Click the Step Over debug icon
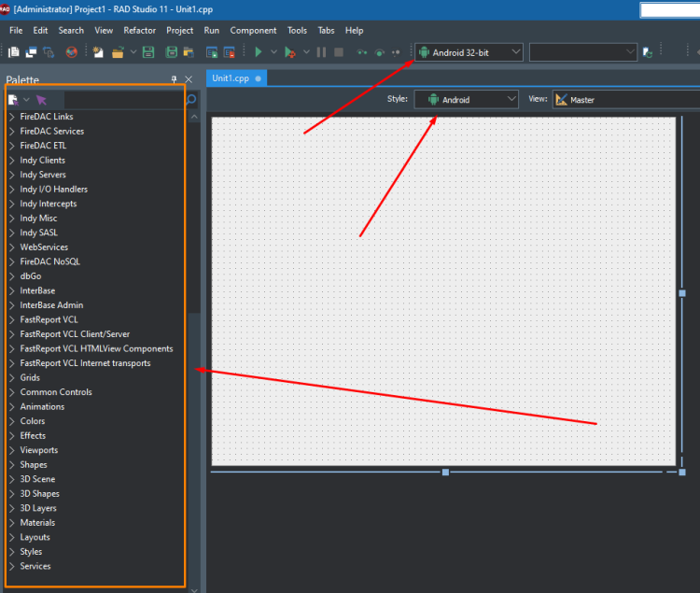The image size is (700, 593). coord(380,52)
